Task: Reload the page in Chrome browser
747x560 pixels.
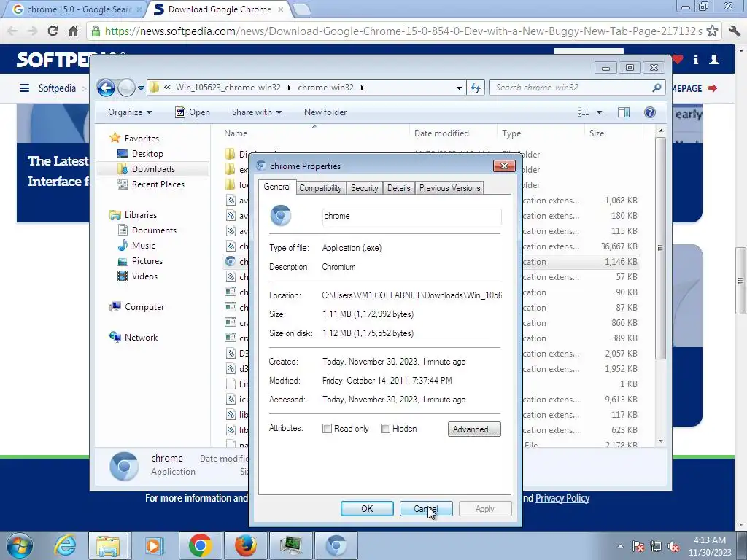Action: pos(53,31)
